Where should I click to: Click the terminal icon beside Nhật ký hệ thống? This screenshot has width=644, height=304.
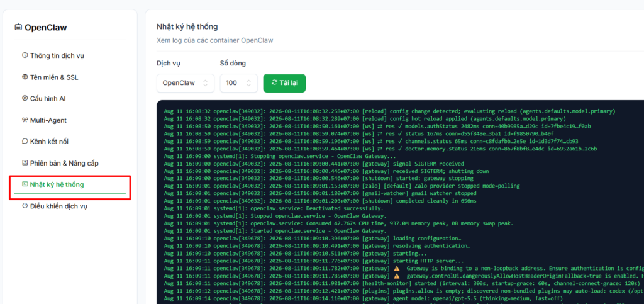click(25, 184)
